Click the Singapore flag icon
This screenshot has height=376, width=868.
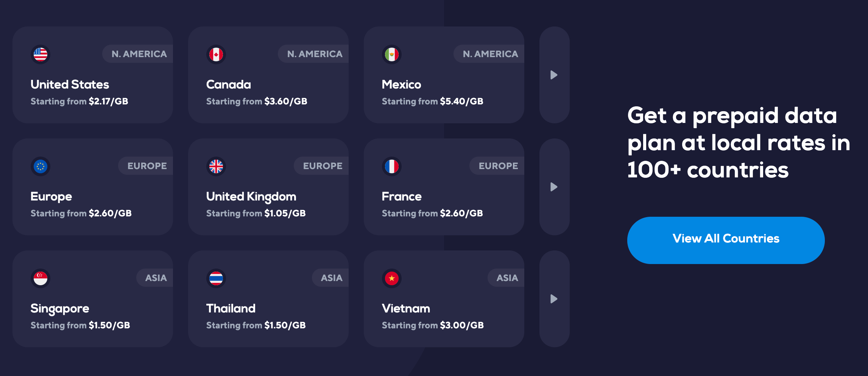[41, 278]
